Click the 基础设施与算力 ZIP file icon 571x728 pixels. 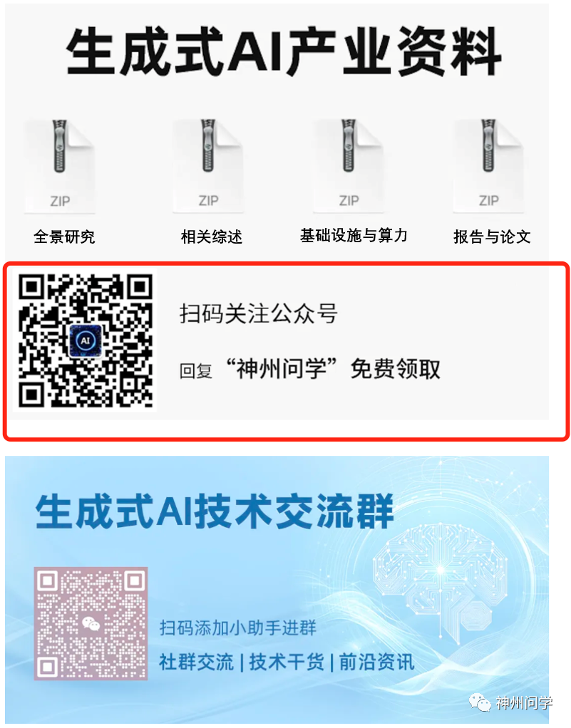349,166
